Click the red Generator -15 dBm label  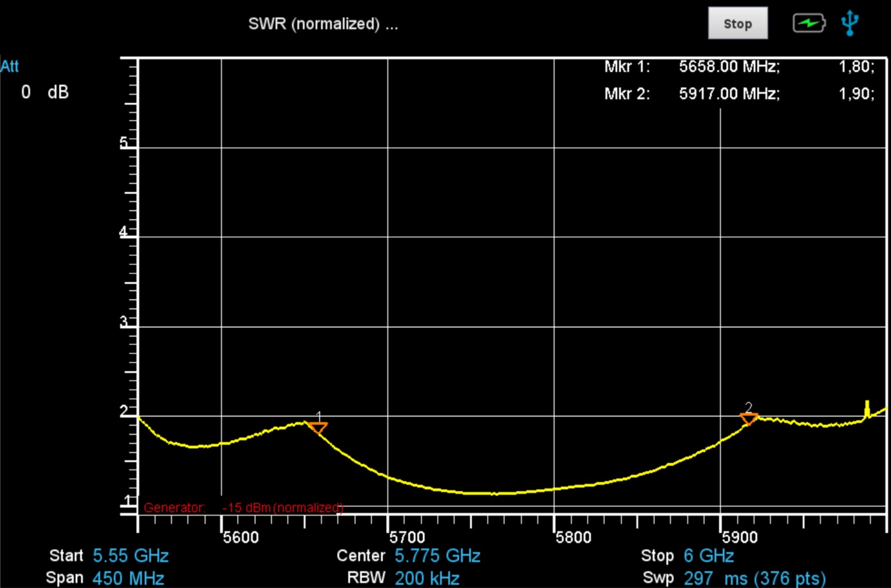coord(243,507)
